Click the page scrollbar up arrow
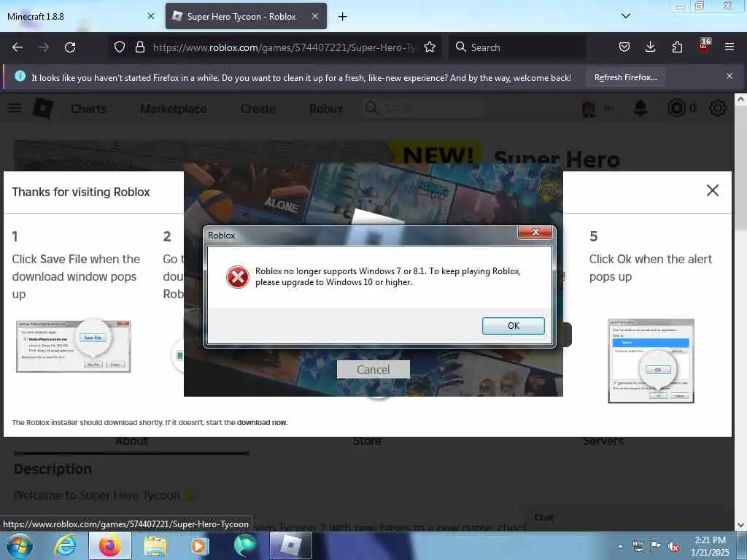 pos(740,99)
